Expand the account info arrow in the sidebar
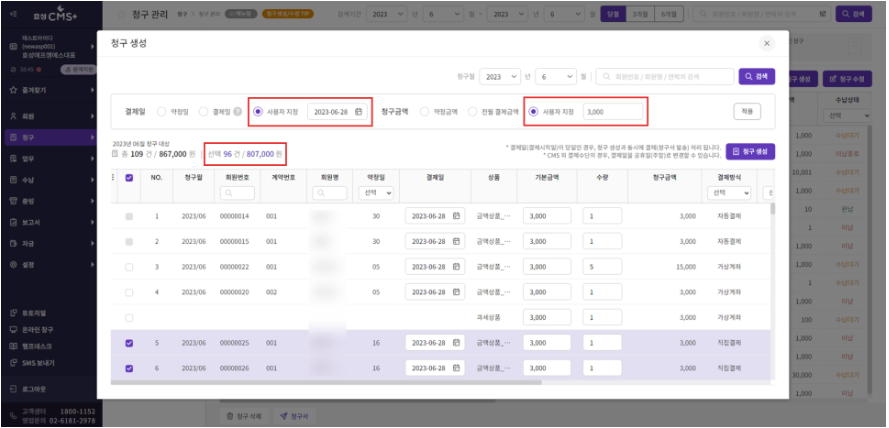 tap(92, 46)
